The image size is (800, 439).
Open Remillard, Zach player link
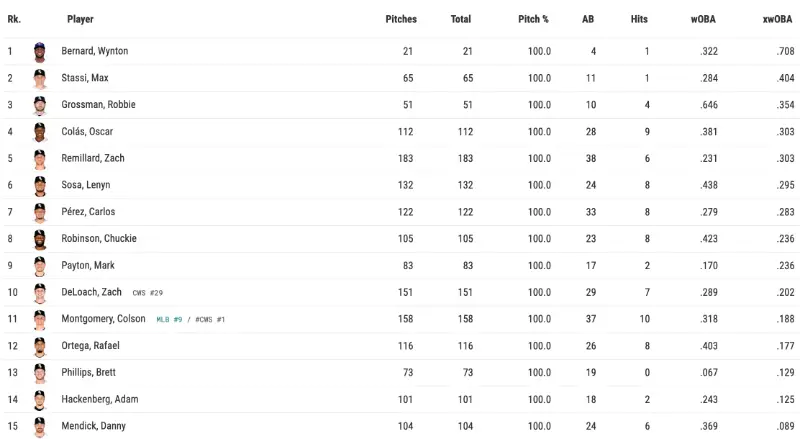tap(93, 158)
